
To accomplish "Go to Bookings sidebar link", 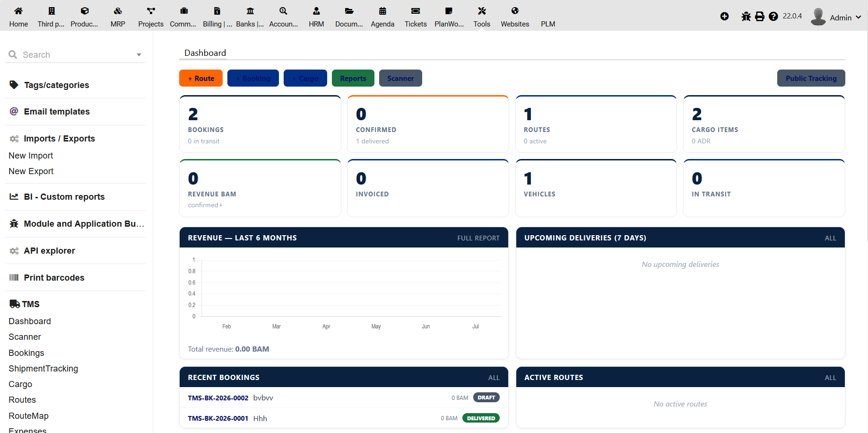I will [26, 353].
